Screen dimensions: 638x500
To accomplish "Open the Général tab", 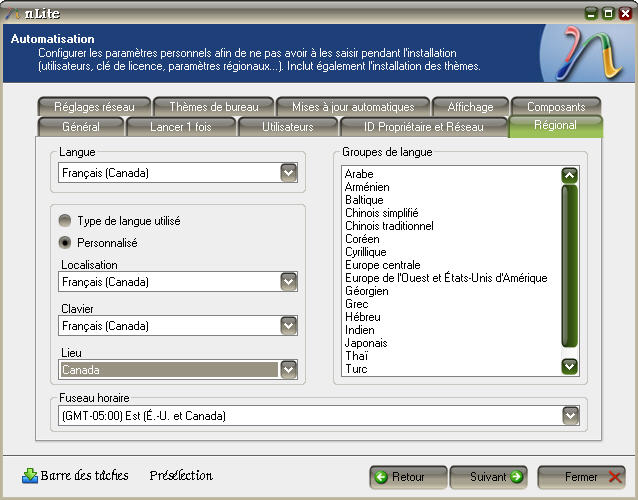I will (81, 127).
